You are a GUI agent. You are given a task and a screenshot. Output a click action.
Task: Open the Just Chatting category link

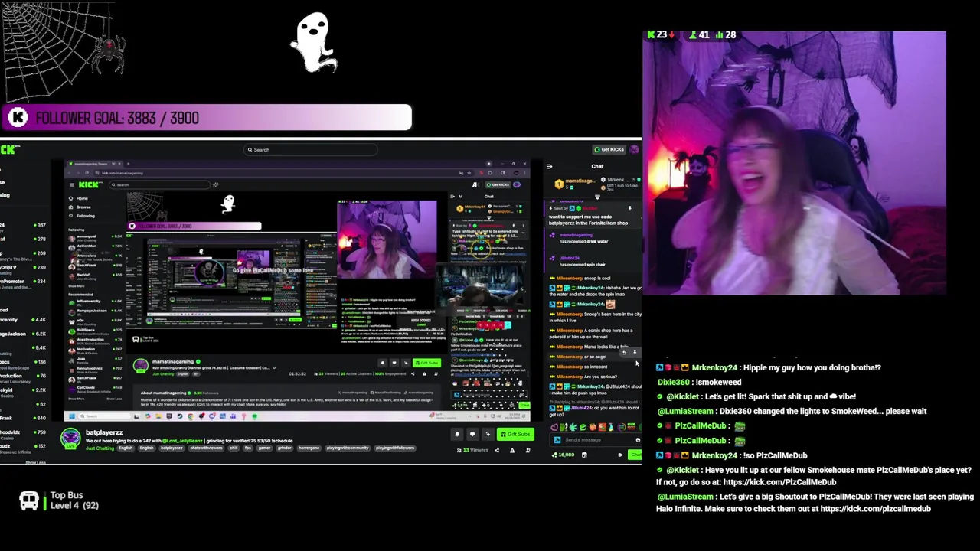pyautogui.click(x=100, y=448)
